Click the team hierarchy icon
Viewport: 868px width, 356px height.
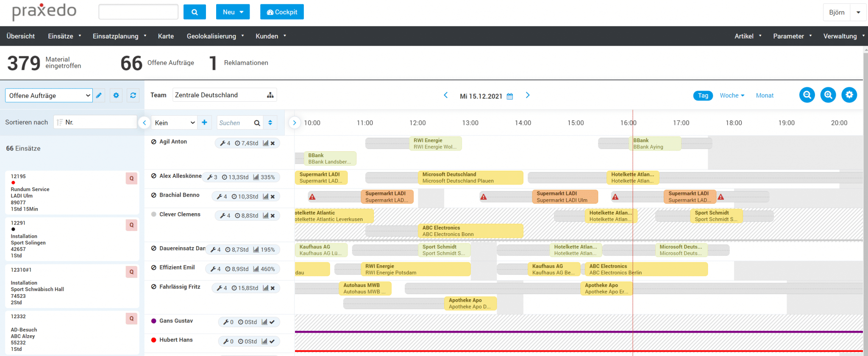270,95
